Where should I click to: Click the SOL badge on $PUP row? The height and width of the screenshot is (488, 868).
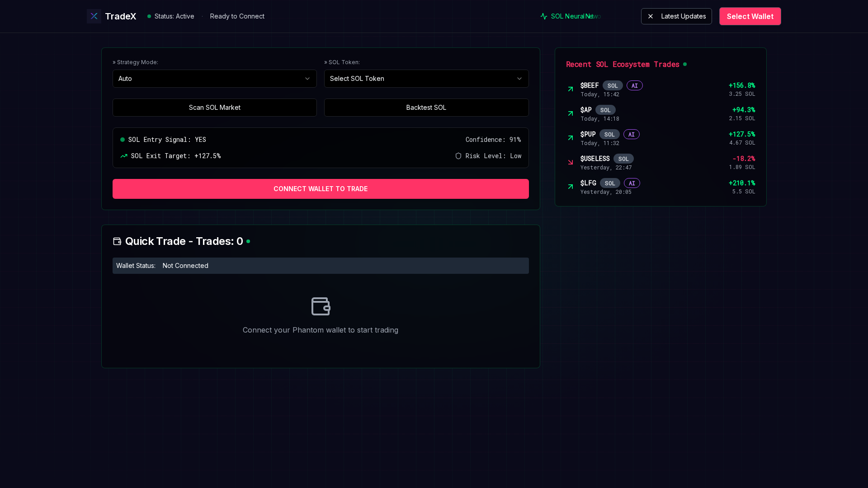609,134
